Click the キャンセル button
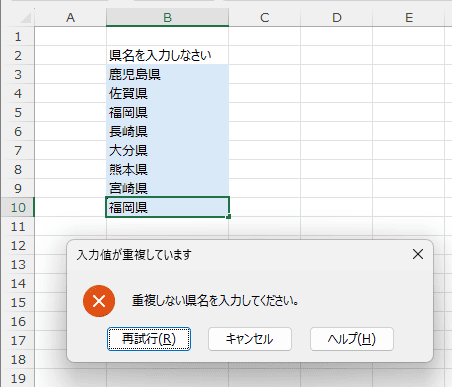The width and height of the screenshot is (452, 387). 250,339
